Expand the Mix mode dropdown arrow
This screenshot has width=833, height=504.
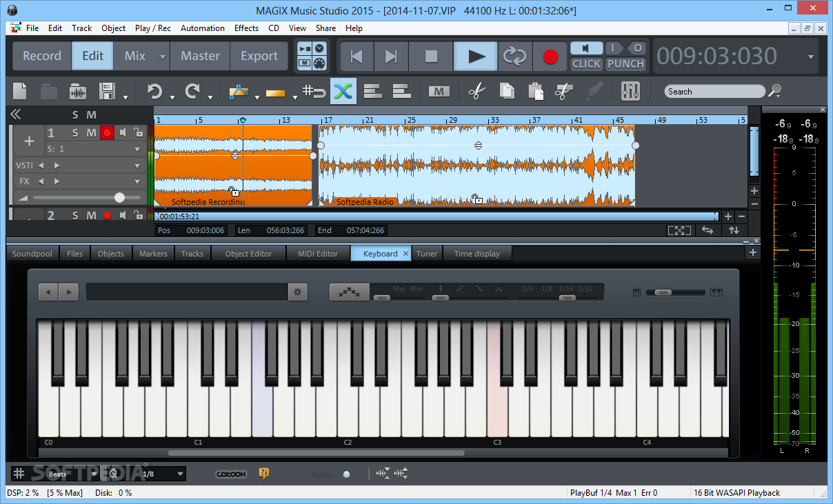162,57
